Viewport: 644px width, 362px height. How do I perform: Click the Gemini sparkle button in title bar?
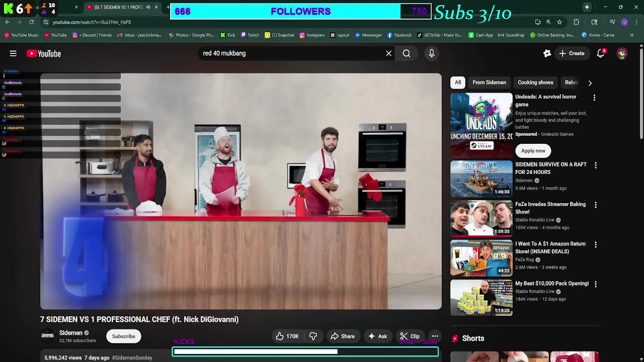coord(587,7)
